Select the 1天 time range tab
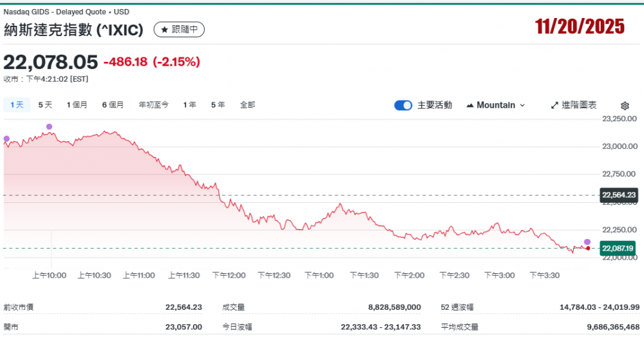The image size is (644, 344). pyautogui.click(x=17, y=105)
